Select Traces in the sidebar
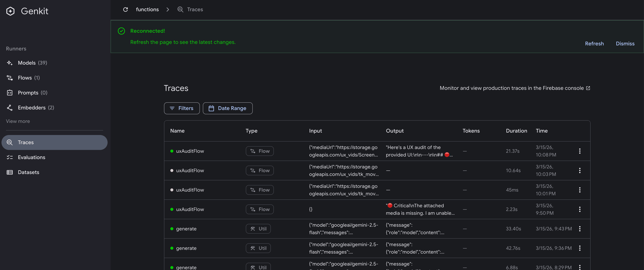The height and width of the screenshot is (270, 644). pyautogui.click(x=26, y=142)
